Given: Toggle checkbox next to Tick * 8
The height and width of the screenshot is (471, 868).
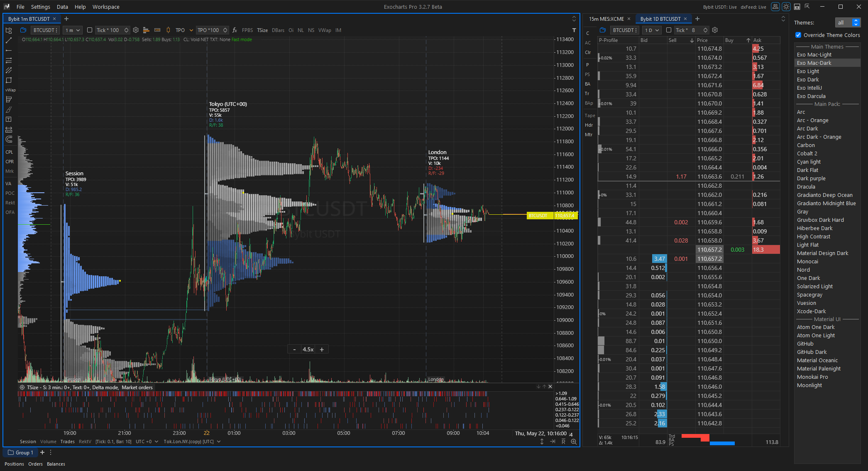Looking at the screenshot, I should tap(669, 30).
